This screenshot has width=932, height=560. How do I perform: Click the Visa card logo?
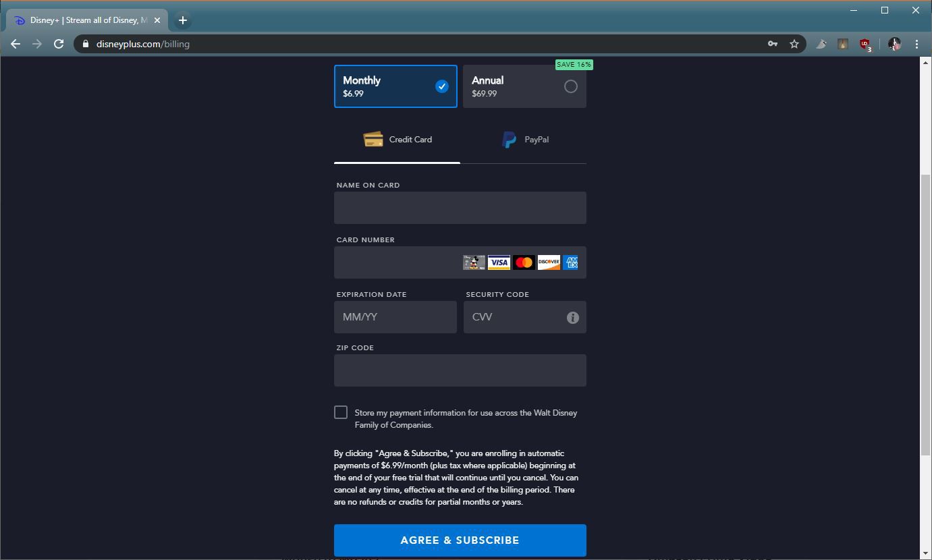pos(499,262)
